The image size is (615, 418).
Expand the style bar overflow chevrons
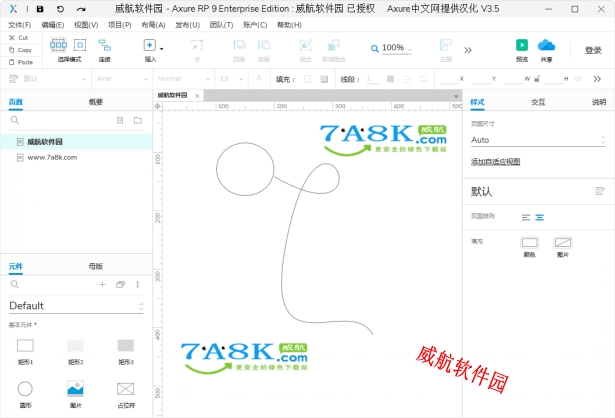597,79
